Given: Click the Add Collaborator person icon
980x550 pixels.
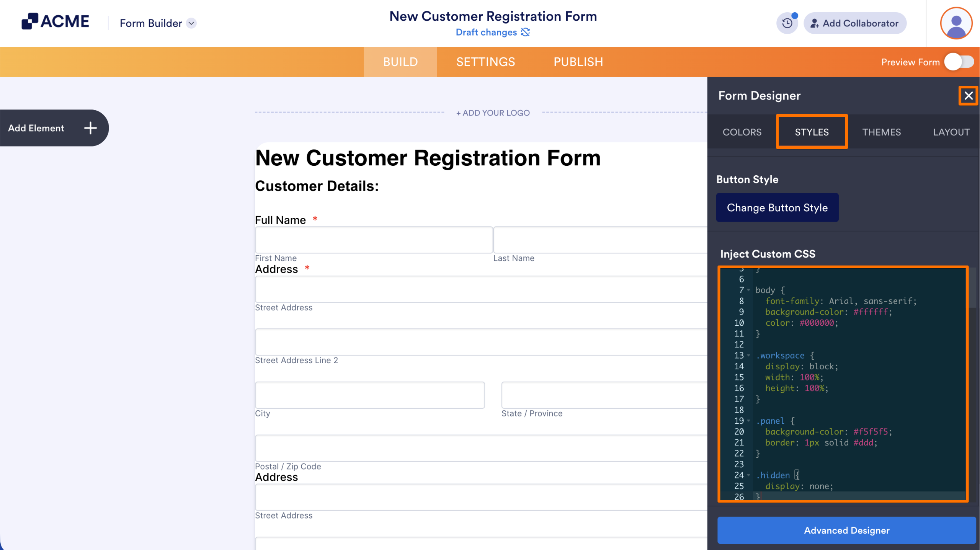Looking at the screenshot, I should coord(815,23).
